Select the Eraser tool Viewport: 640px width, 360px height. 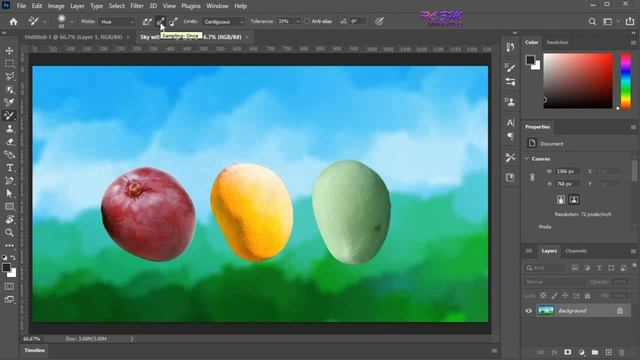[x=9, y=142]
